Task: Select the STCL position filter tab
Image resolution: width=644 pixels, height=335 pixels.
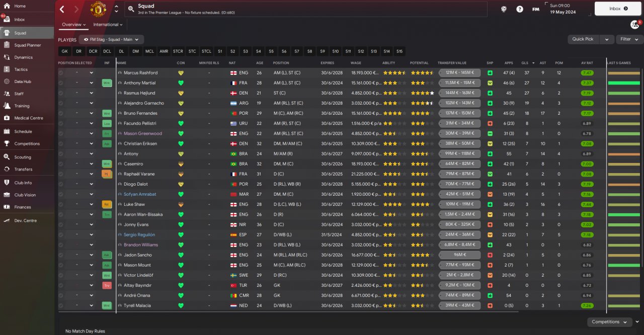Action: coord(206,51)
